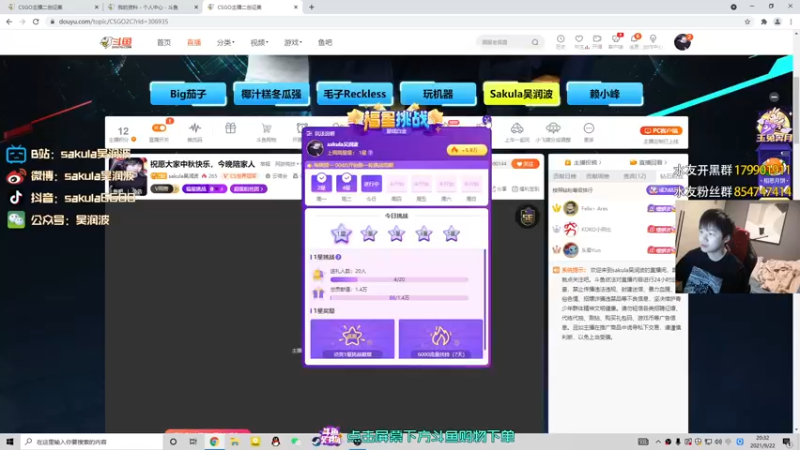Bookmark page with star icon
800x450 pixels.
click(747, 21)
